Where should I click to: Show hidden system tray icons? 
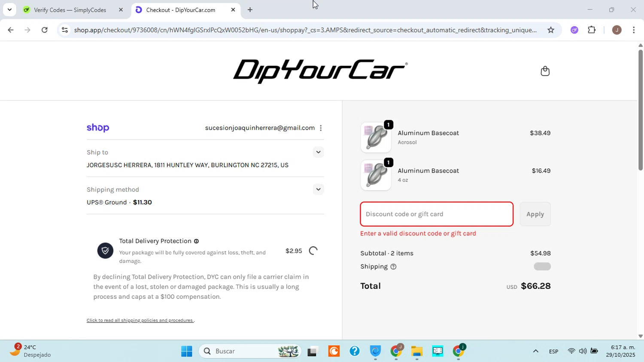[x=535, y=351]
